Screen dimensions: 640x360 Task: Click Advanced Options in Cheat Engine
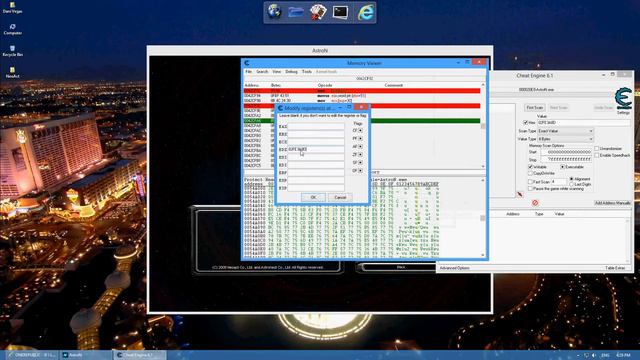(455, 268)
